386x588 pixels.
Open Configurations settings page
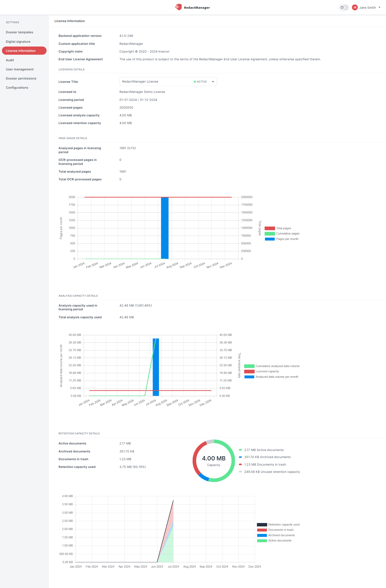point(17,88)
